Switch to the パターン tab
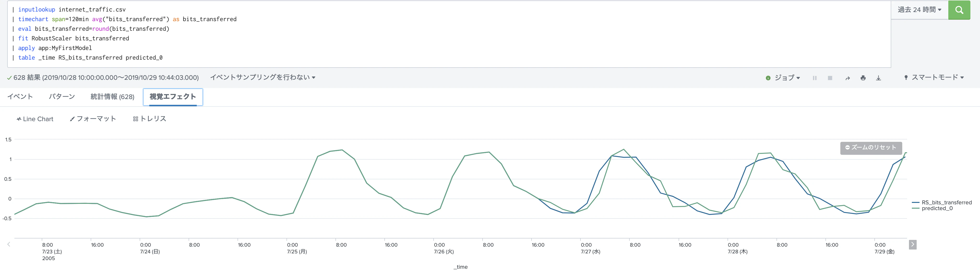 (x=62, y=97)
